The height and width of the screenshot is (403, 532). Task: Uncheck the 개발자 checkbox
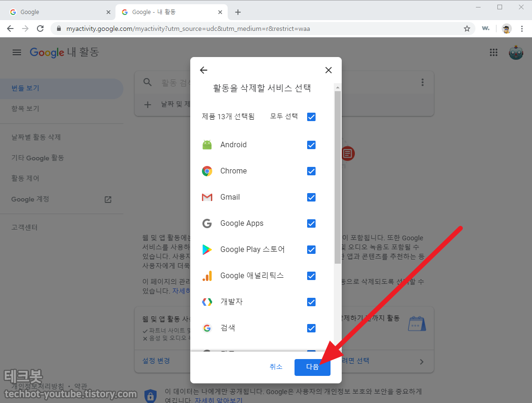point(311,302)
